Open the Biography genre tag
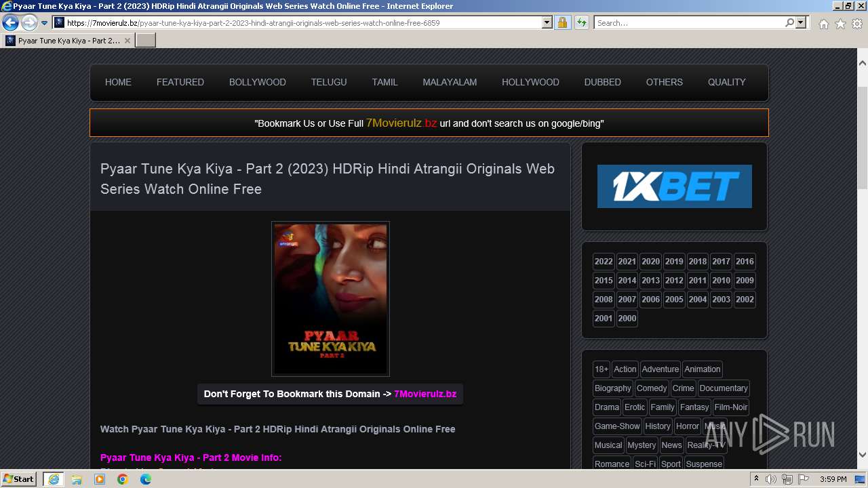The height and width of the screenshot is (488, 868). 613,388
